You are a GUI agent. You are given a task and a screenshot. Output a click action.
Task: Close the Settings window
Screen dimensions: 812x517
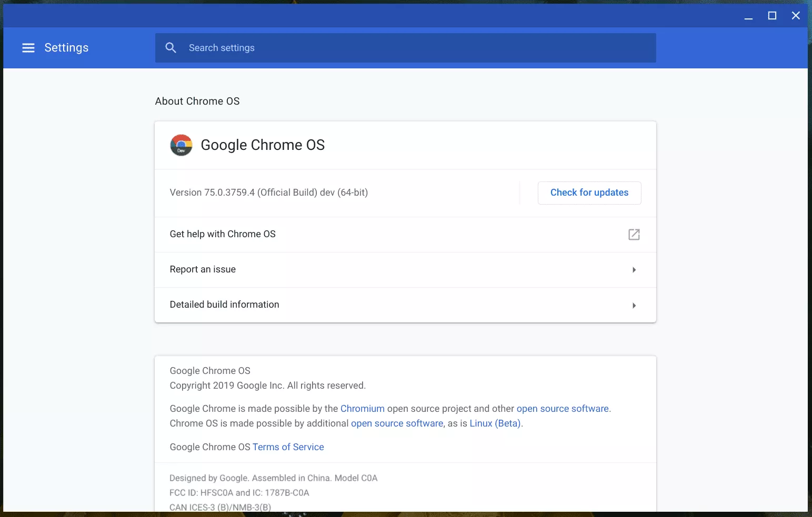796,16
